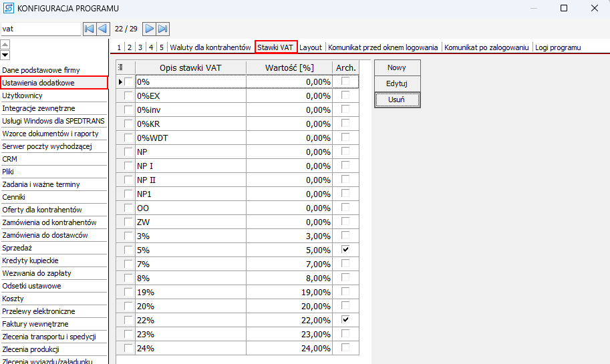Viewport: 610px width, 364px height.
Task: Sort by Opis stawki VAT column header
Action: point(190,67)
